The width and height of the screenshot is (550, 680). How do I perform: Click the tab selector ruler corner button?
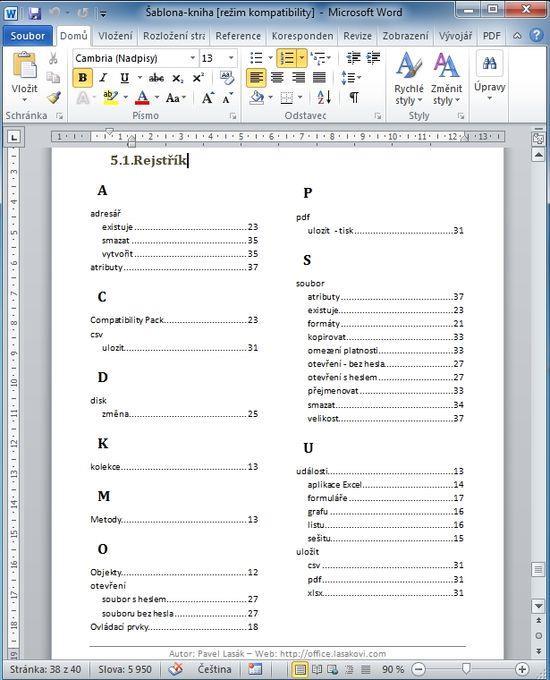coord(14,137)
